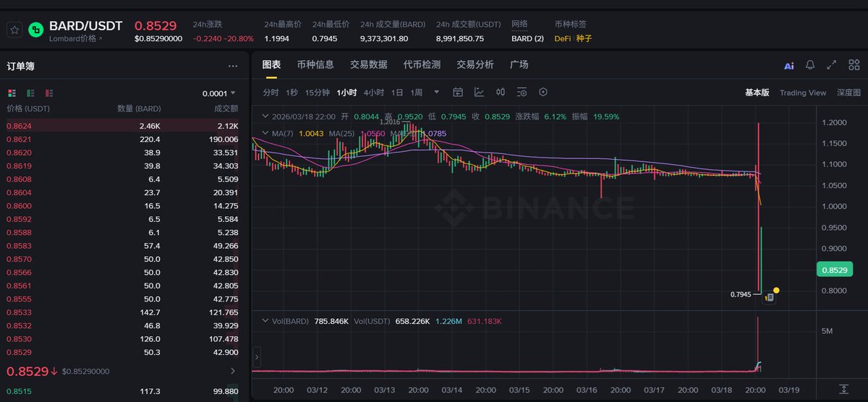Click the BARD (2) network entry
The width and height of the screenshot is (868, 402).
click(527, 38)
